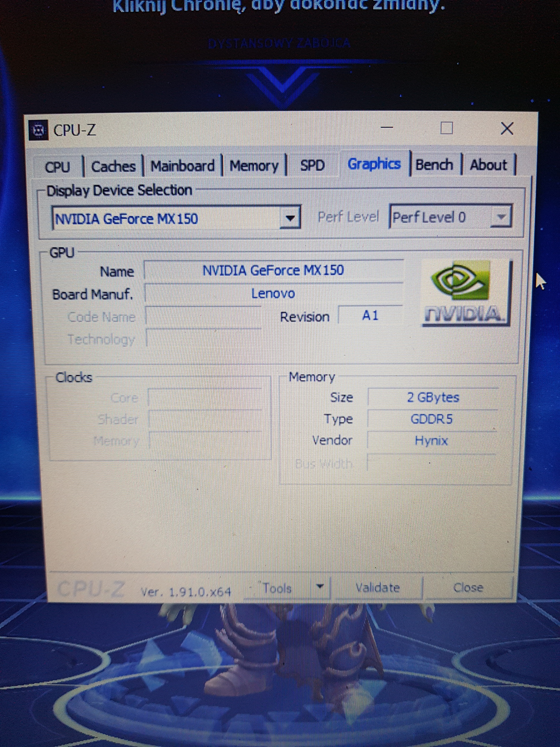Open the Caches tab

(113, 166)
